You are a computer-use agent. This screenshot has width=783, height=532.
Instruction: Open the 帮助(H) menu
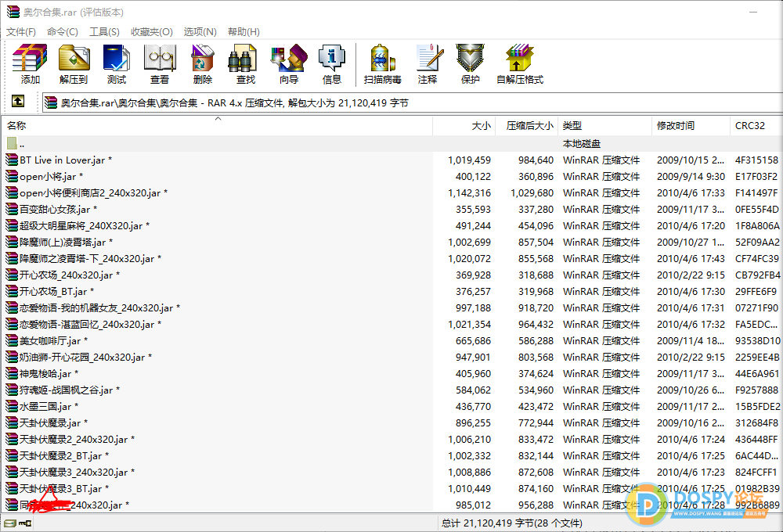coord(244,31)
